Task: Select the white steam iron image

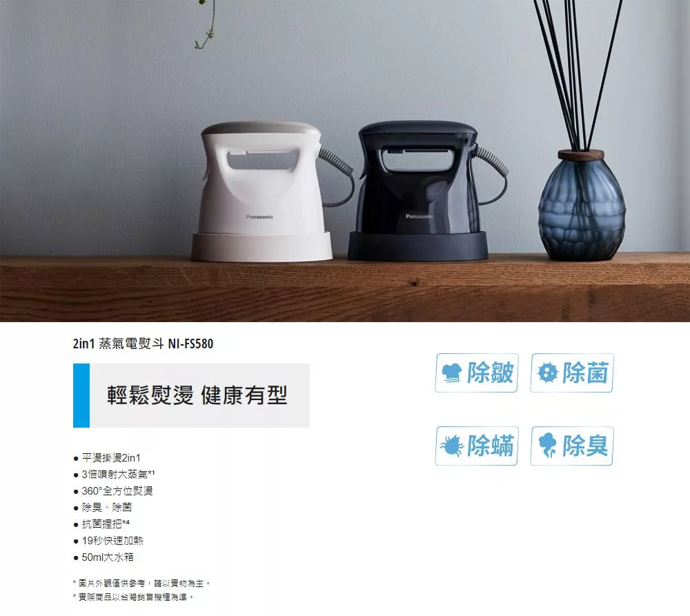Action: click(268, 192)
